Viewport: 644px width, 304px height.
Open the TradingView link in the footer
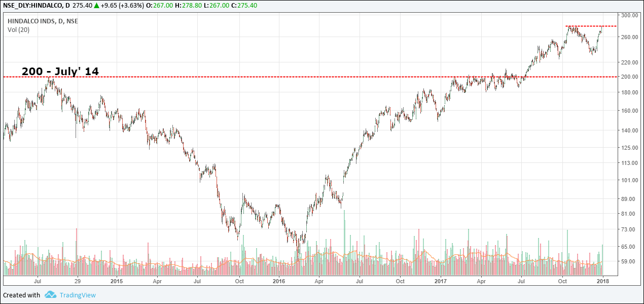click(x=77, y=295)
